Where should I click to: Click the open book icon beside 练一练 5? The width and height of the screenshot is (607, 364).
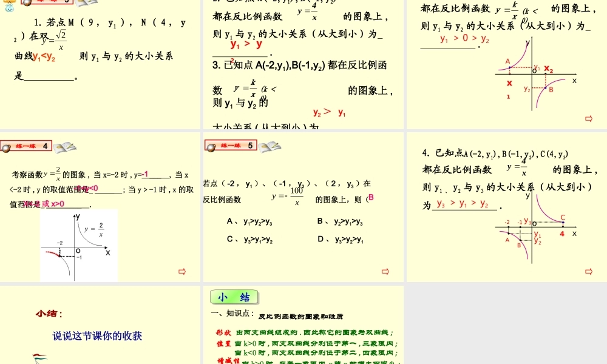(270, 147)
